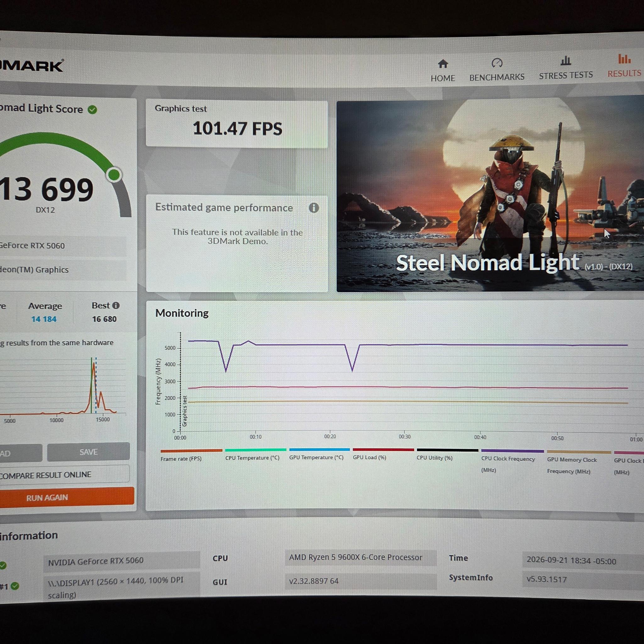The width and height of the screenshot is (644, 644).
Task: Click the green verified checkmark beside Nomad Light Score
Action: [x=92, y=109]
